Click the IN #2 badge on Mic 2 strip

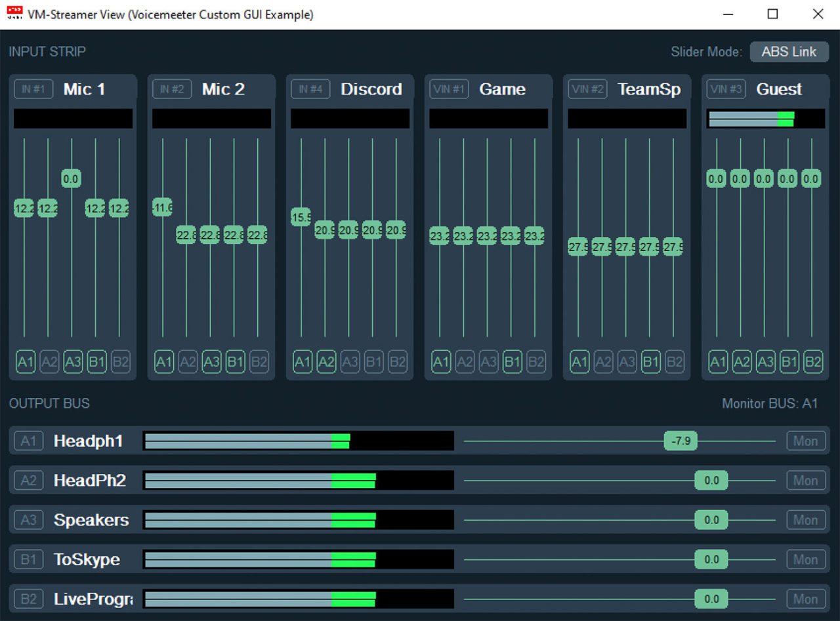171,89
